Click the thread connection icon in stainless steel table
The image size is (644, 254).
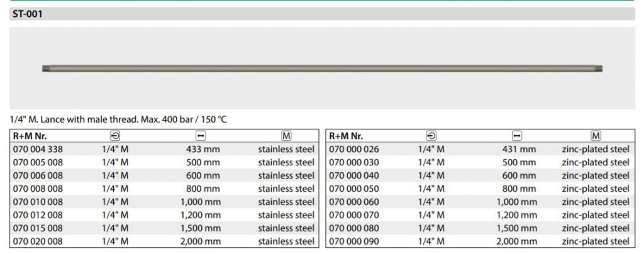[x=115, y=135]
